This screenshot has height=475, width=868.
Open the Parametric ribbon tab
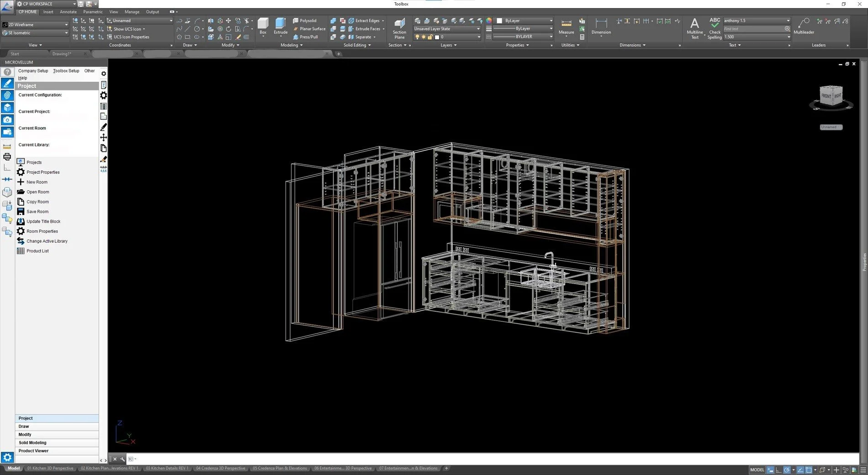(93, 12)
